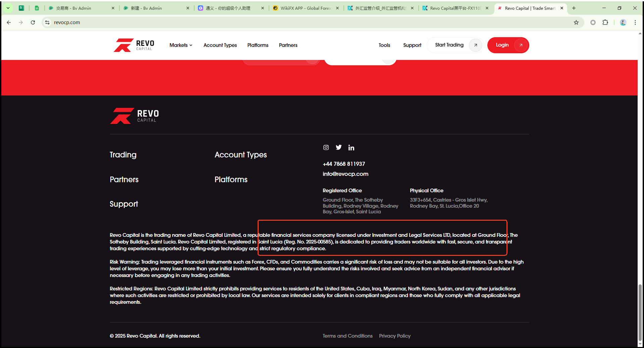This screenshot has height=348, width=644.
Task: Open the browser extensions puzzle icon
Action: click(605, 22)
